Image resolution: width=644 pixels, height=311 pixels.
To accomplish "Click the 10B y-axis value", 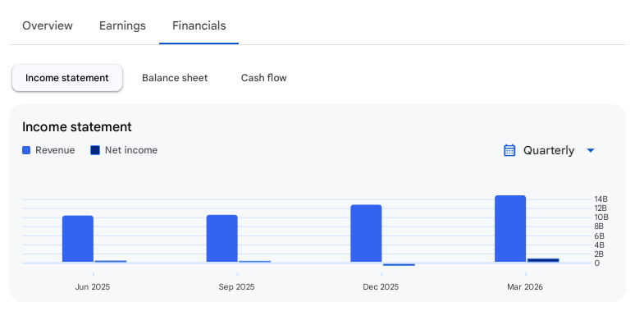I will click(x=601, y=217).
